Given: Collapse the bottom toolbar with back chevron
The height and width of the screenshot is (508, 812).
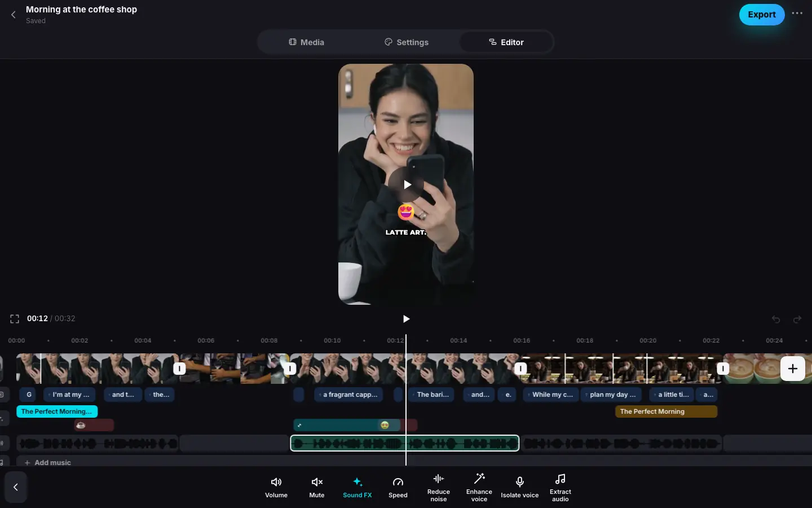Looking at the screenshot, I should 16,487.
